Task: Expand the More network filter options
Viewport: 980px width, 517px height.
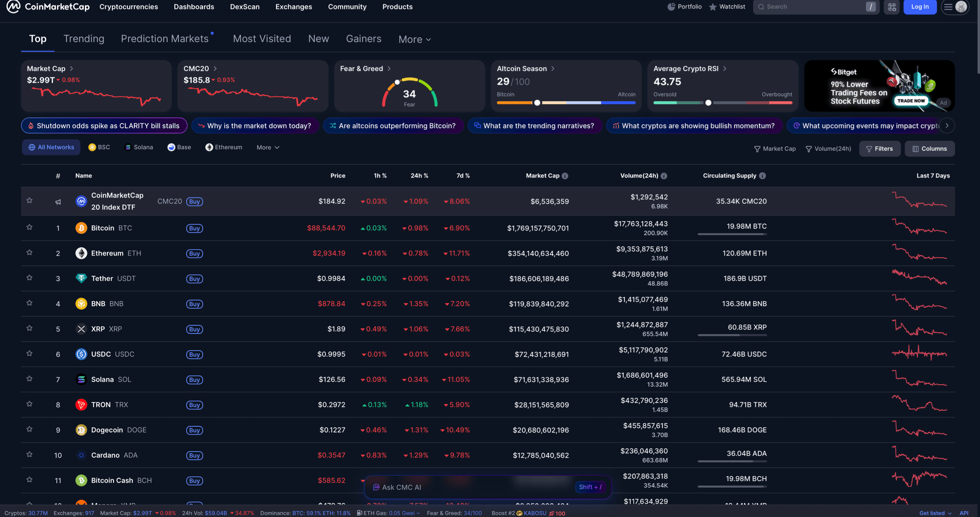Action: point(267,147)
